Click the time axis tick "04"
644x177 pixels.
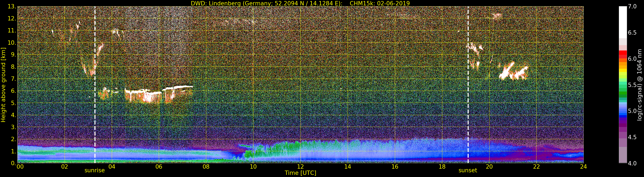click(x=112, y=167)
